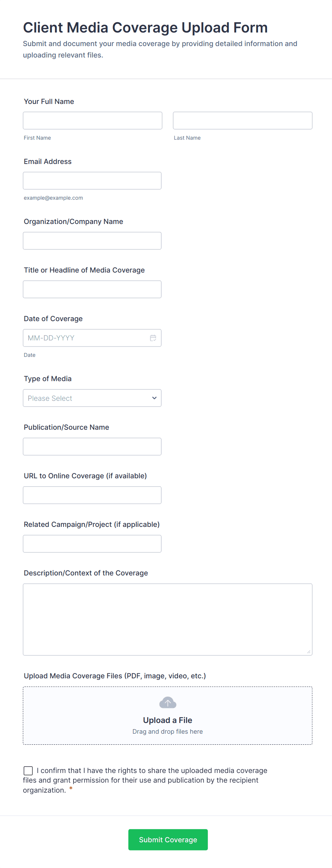
Task: Click into the Email Address field
Action: click(92, 181)
